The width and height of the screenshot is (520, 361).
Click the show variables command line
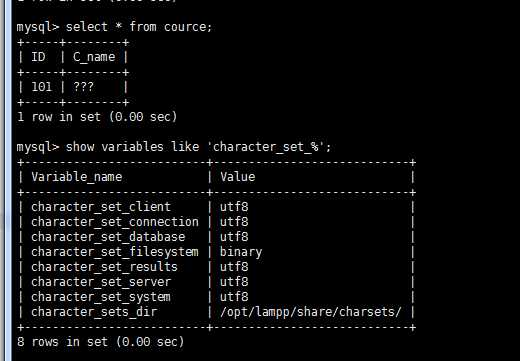click(174, 147)
